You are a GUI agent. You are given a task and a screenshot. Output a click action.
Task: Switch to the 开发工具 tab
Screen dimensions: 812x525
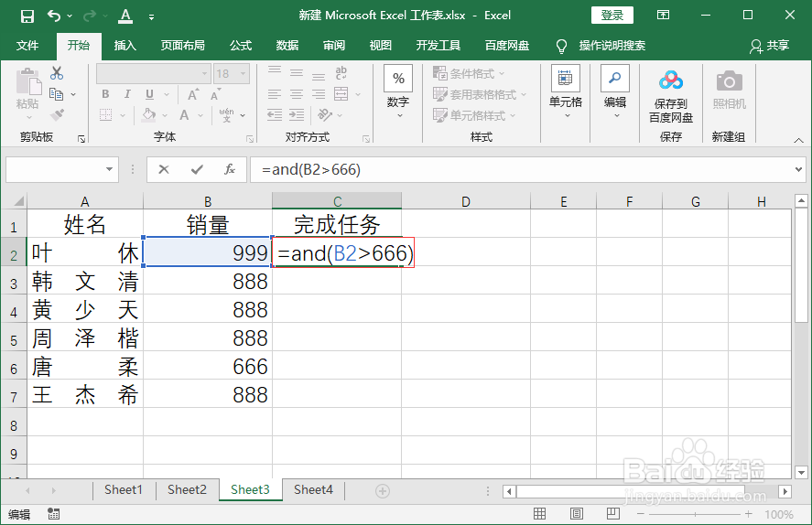tap(438, 46)
